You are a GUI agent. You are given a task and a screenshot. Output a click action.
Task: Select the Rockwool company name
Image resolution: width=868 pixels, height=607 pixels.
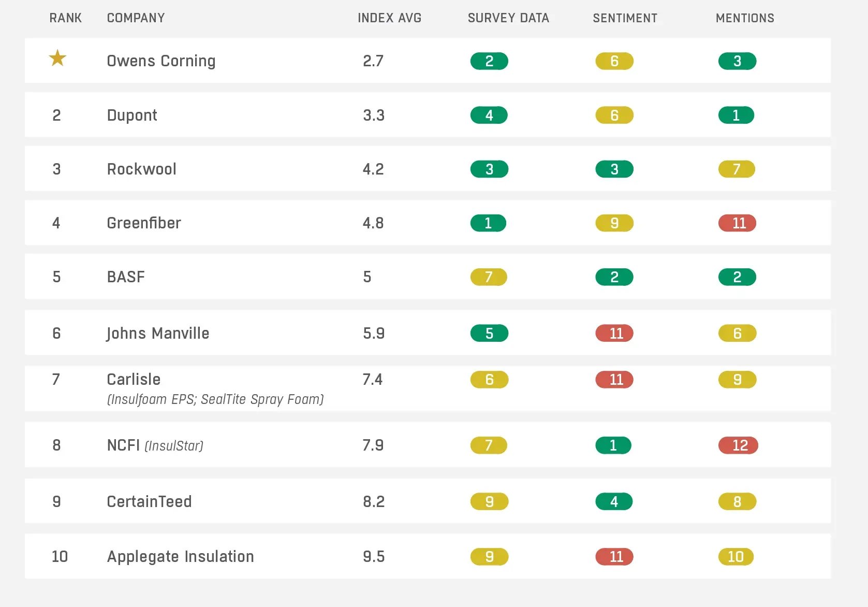coord(141,169)
